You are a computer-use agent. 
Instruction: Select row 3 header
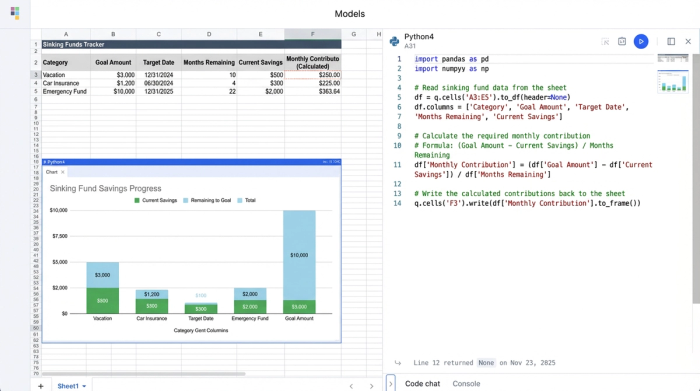point(36,75)
